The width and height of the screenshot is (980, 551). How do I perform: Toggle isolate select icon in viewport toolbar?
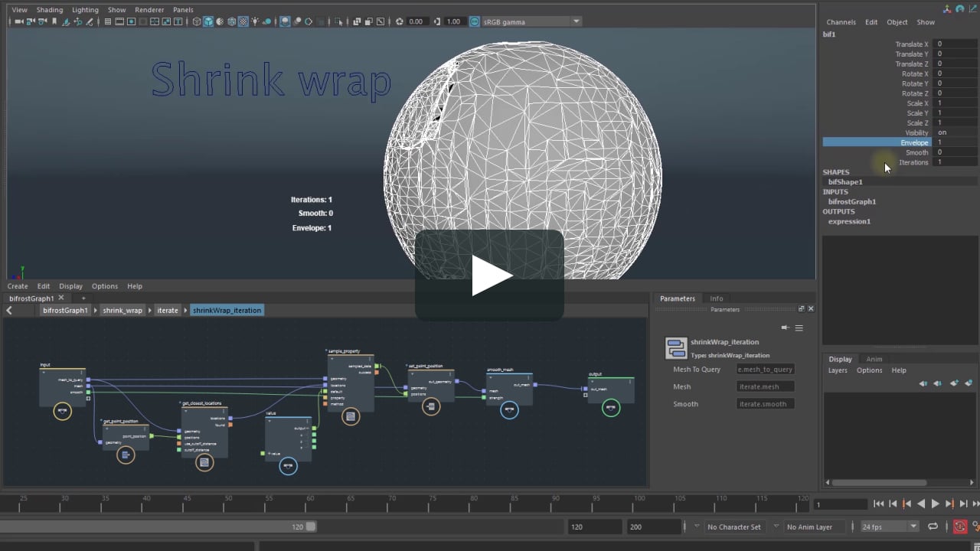(x=338, y=21)
